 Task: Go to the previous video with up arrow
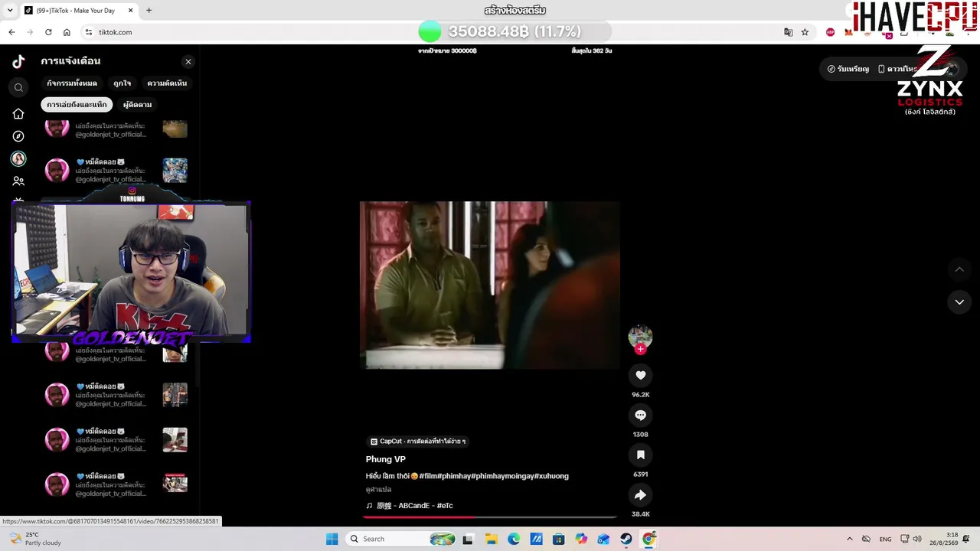pos(959,269)
